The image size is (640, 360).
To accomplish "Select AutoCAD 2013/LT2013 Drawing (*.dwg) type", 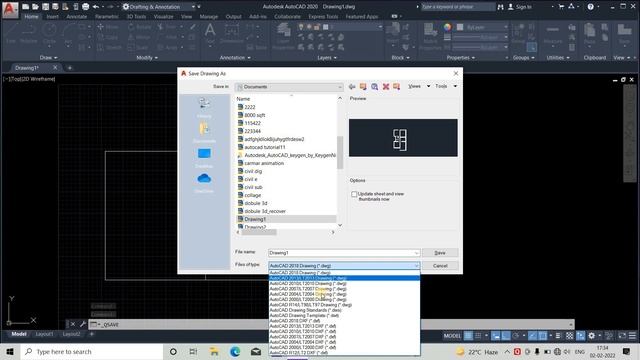I will tap(344, 278).
